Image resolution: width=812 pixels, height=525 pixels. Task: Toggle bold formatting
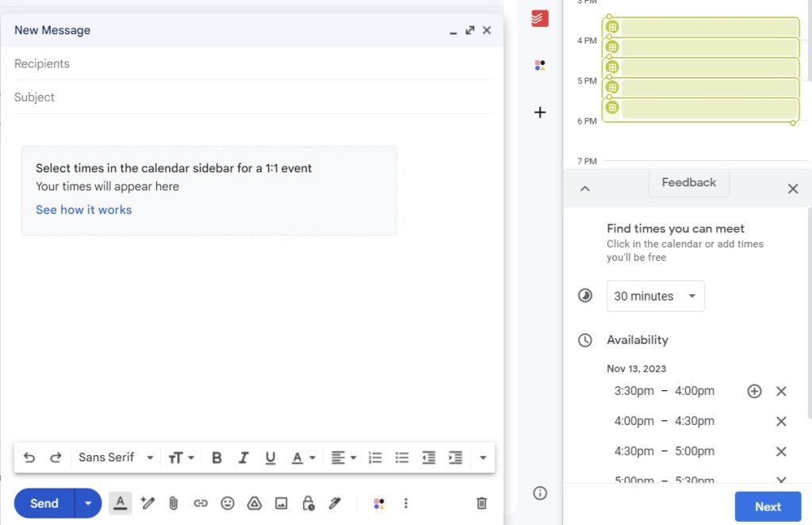216,458
